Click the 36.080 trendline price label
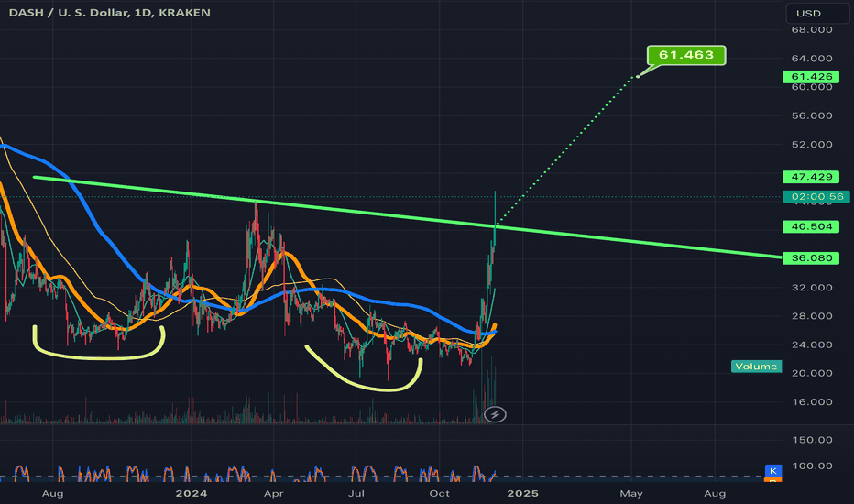 pos(811,258)
